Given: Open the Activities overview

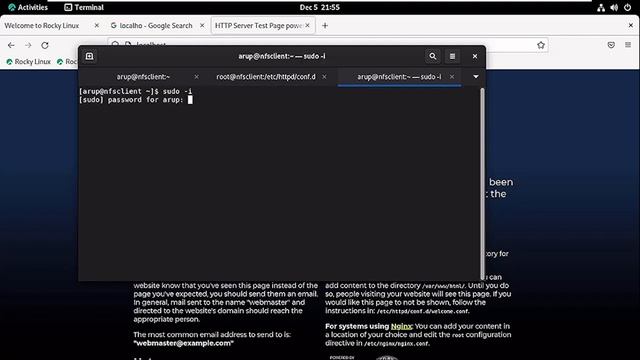Looking at the screenshot, I should click(x=27, y=7).
